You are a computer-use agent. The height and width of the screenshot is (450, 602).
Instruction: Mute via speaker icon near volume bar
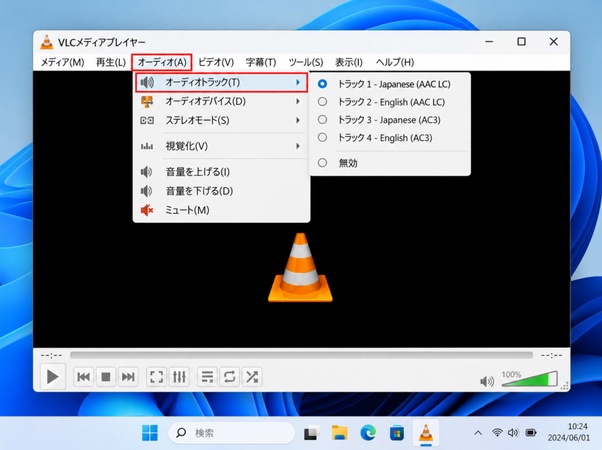(487, 381)
